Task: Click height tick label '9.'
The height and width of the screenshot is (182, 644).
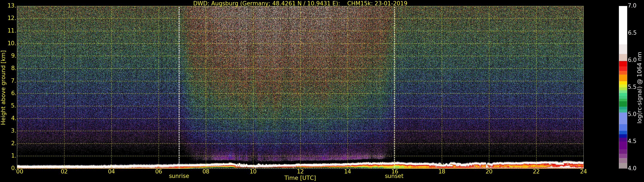Action: point(13,56)
